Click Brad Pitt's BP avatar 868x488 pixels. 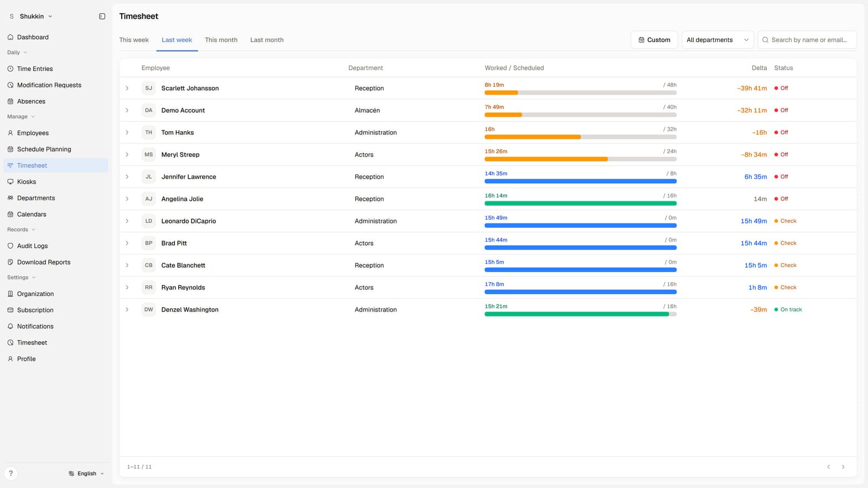pyautogui.click(x=148, y=243)
